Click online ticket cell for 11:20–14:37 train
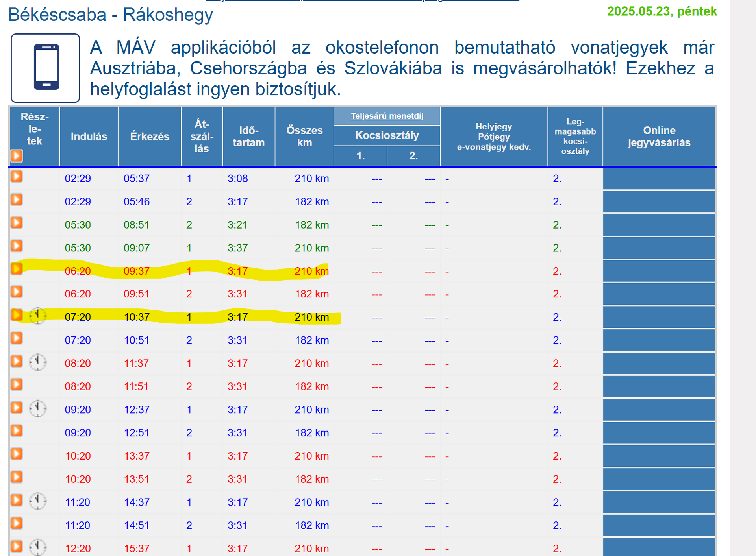Image resolution: width=756 pixels, height=556 pixels. 659,502
